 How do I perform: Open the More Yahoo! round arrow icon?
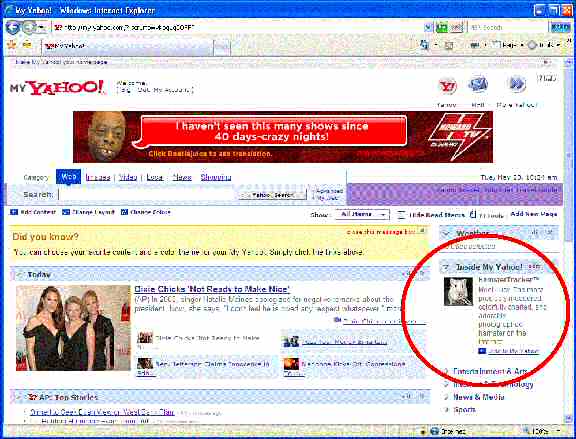click(x=517, y=84)
